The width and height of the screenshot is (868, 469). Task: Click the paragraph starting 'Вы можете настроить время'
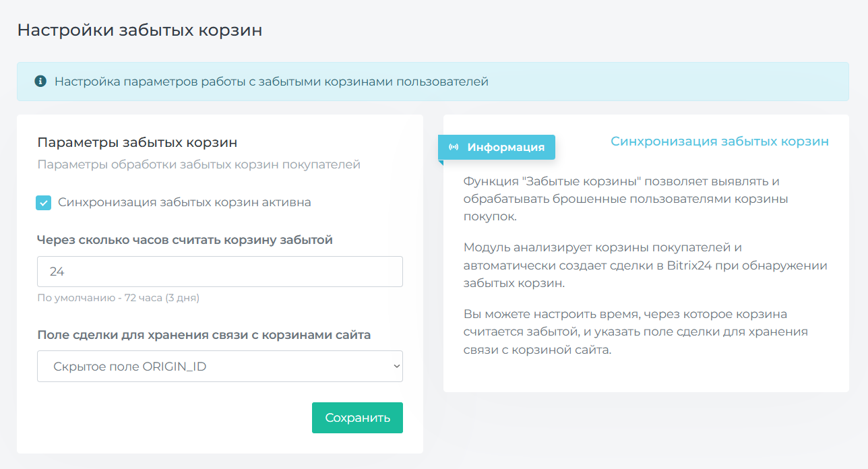point(635,332)
